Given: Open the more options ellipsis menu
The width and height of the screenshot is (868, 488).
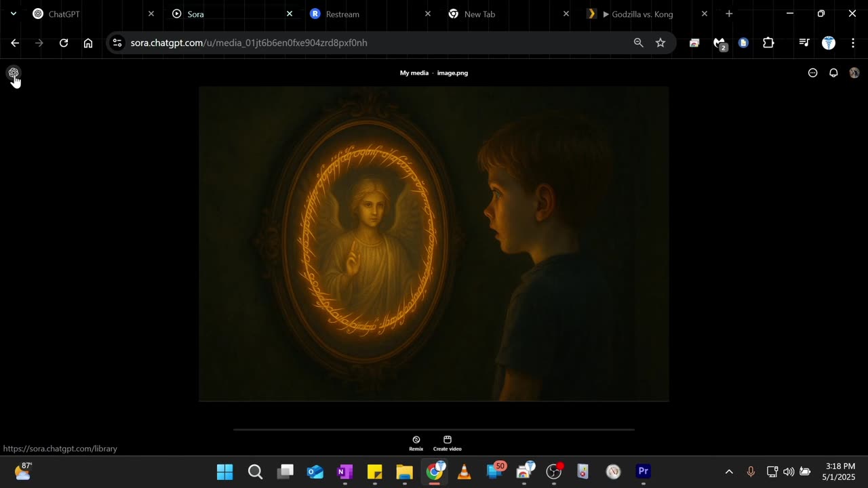Looking at the screenshot, I should point(812,73).
